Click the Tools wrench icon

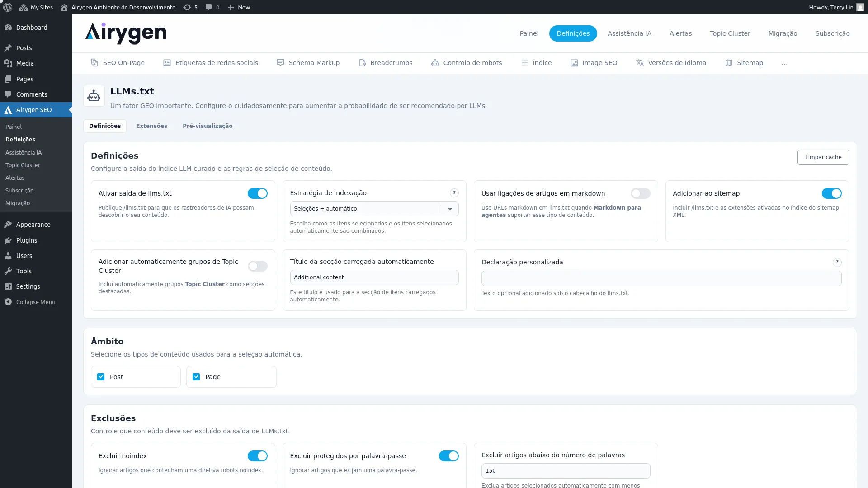tap(8, 271)
